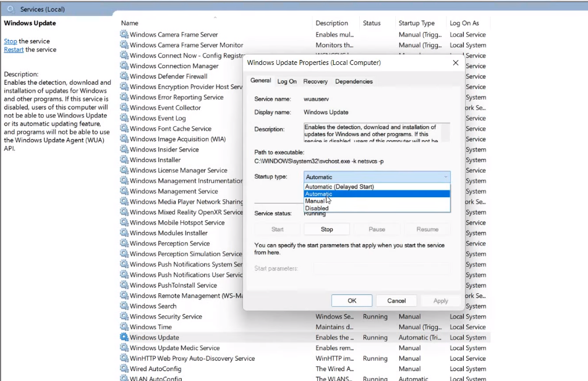Viewport: 588px width, 381px height.
Task: Stop the service using dialog Stop button
Action: (x=326, y=229)
